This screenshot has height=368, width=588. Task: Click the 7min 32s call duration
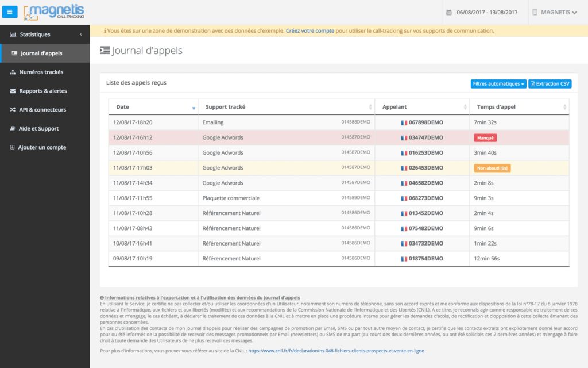485,122
